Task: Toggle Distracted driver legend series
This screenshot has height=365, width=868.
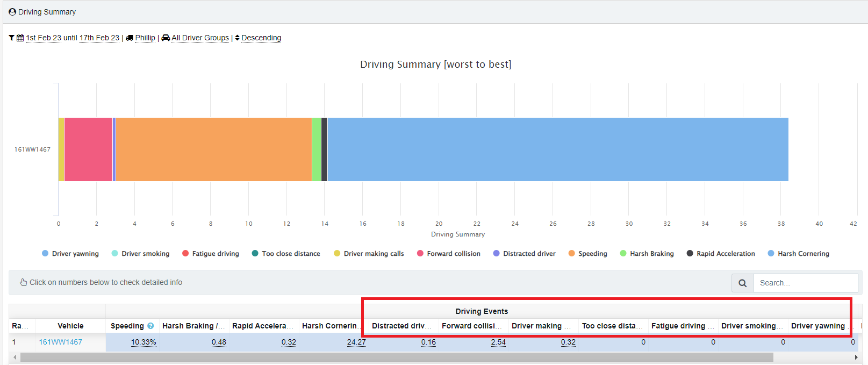Action: coord(525,254)
